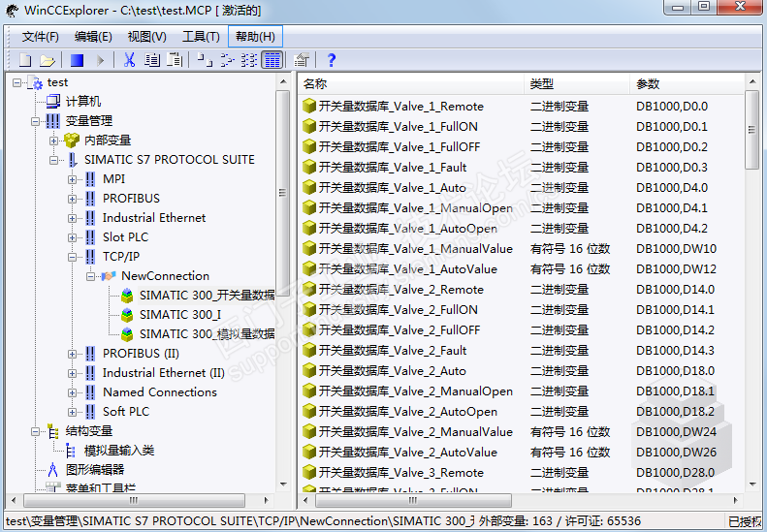The height and width of the screenshot is (532, 767).
Task: Switch to small icons view
Action: pyautogui.click(x=227, y=60)
